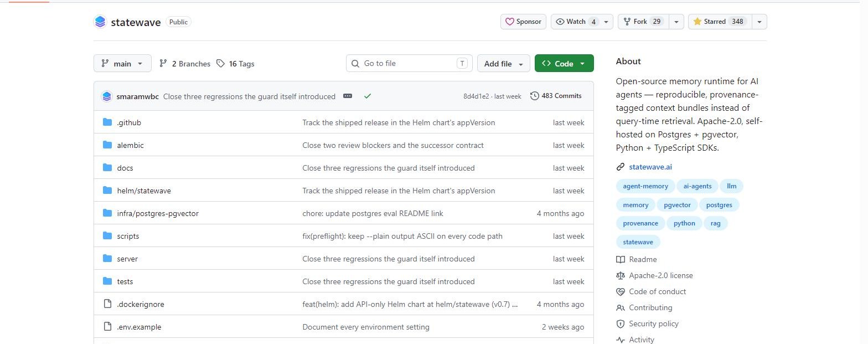The height and width of the screenshot is (344, 868).
Task: Open the green Code dropdown
Action: tap(564, 64)
